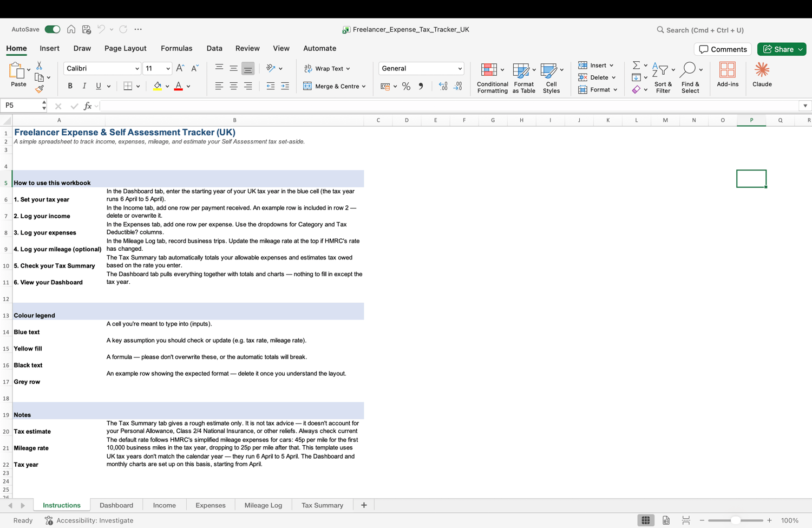Click the Cut scissors icon
The height and width of the screenshot is (528, 812).
pos(39,66)
